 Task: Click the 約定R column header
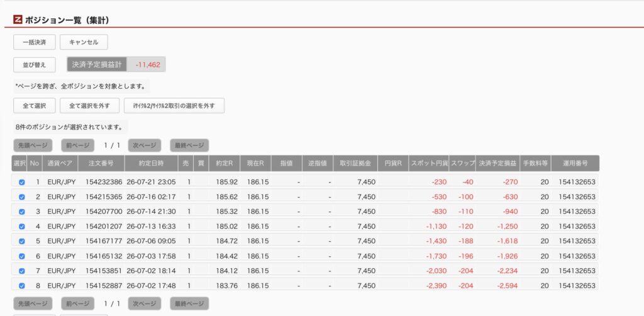point(225,163)
